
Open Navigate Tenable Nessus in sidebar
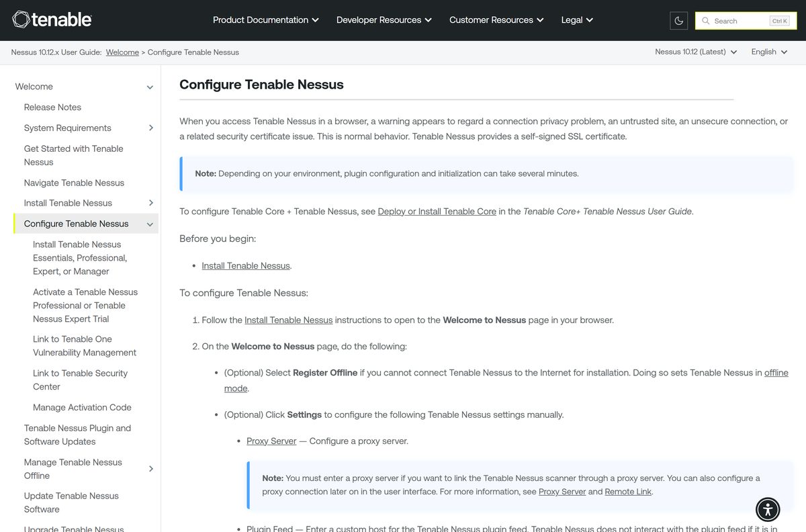point(74,183)
